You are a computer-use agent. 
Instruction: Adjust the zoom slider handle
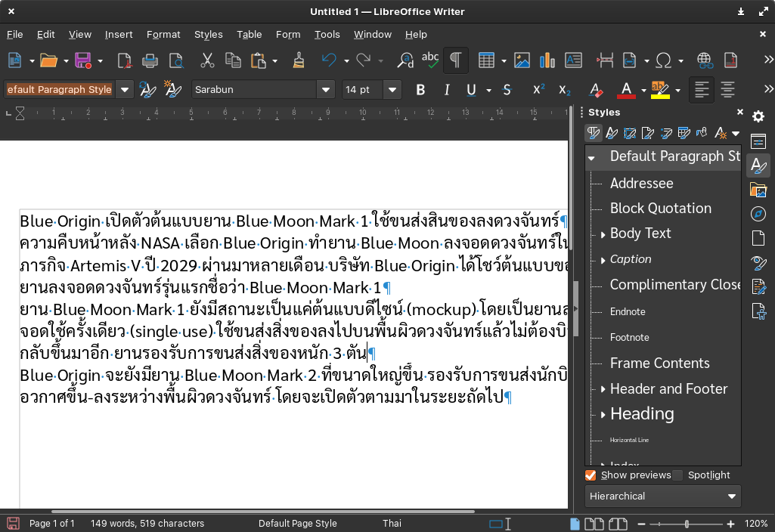(x=687, y=524)
